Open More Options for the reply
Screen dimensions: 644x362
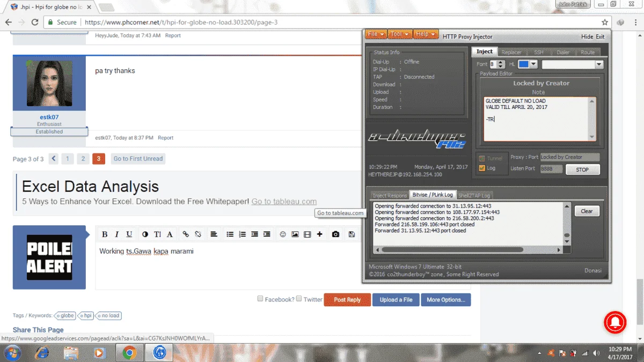[x=445, y=300]
